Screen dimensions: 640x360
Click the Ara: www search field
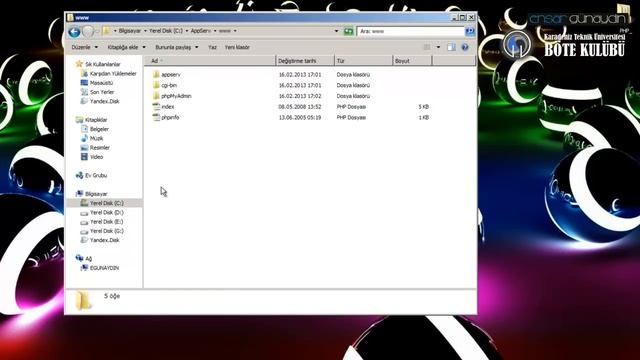pyautogui.click(x=411, y=31)
